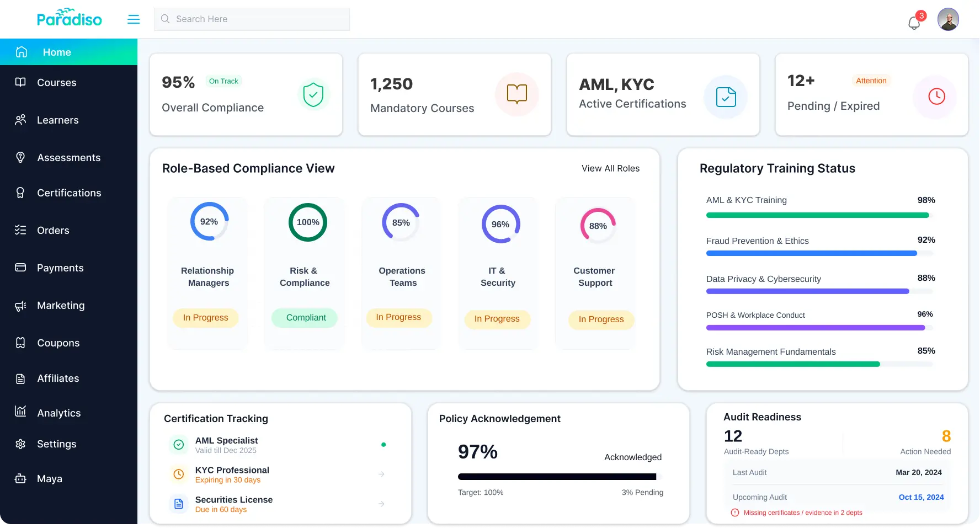Open the notification bell with 3 alerts

(914, 22)
